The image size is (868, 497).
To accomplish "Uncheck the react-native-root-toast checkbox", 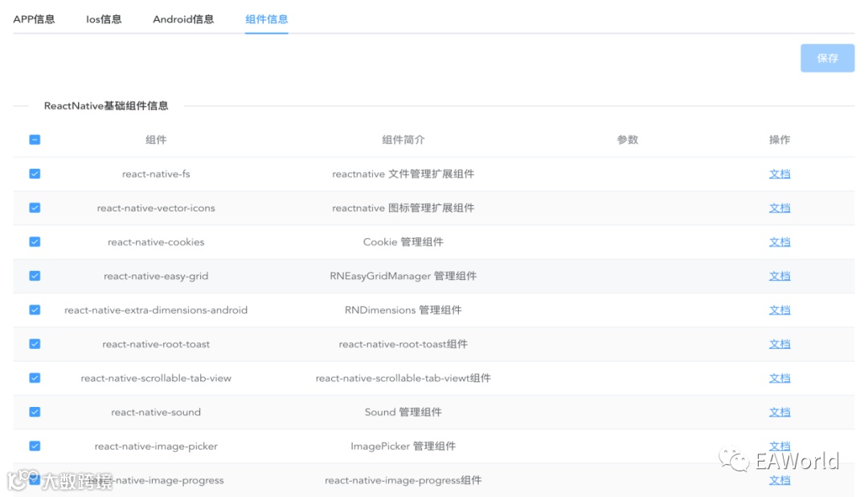I will click(35, 344).
